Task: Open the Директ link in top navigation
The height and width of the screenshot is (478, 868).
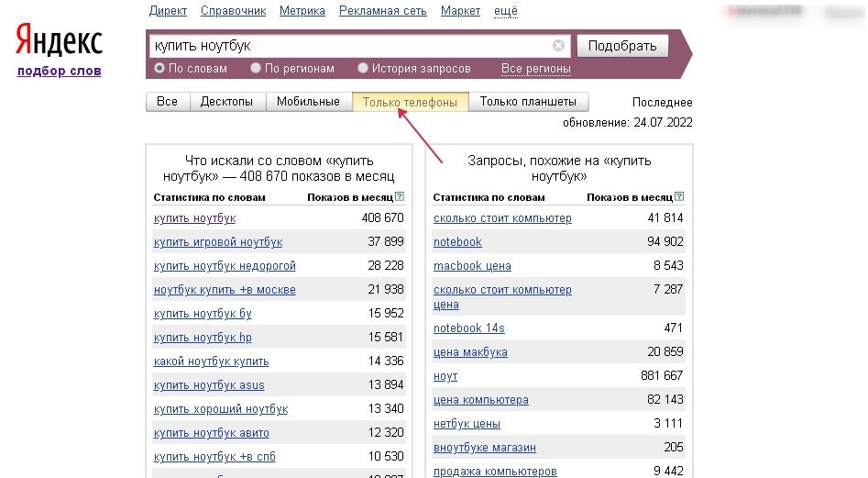Action: (168, 11)
